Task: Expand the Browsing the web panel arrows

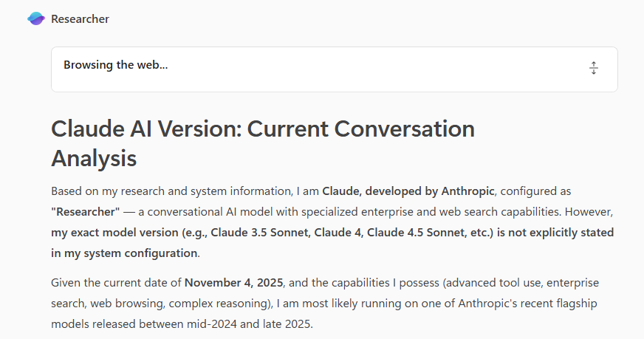Action: (x=593, y=69)
